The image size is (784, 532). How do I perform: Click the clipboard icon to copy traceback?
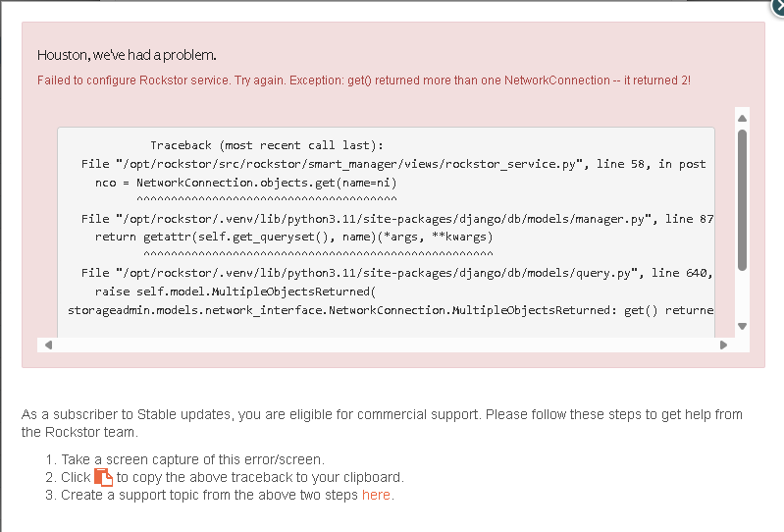[x=104, y=478]
